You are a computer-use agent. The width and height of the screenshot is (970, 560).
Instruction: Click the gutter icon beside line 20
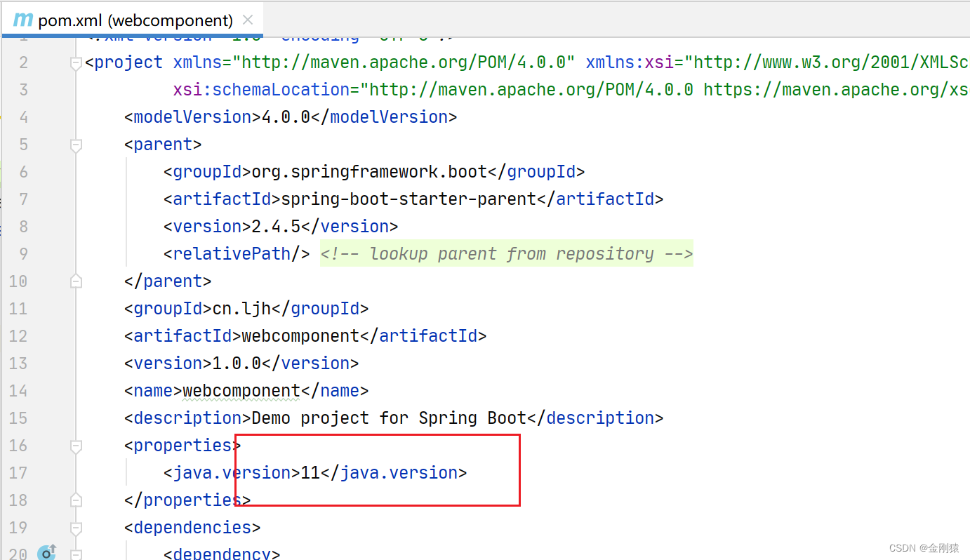coord(47,553)
